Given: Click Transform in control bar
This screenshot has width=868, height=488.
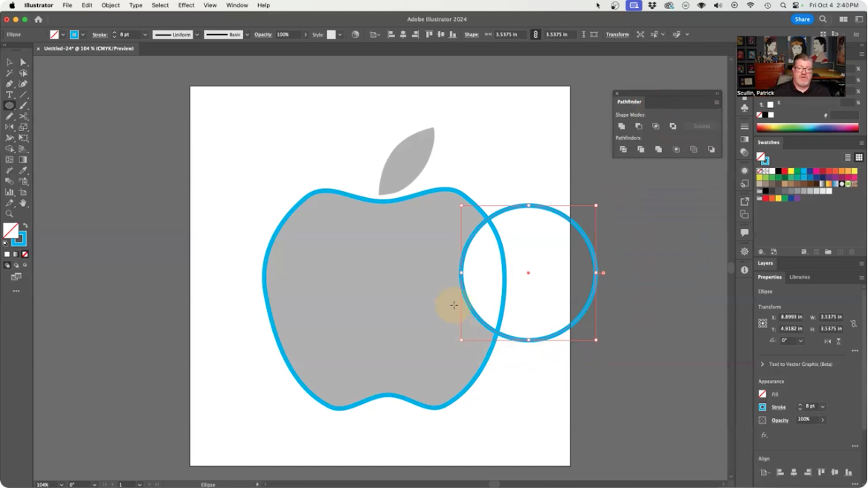Looking at the screenshot, I should point(617,34).
